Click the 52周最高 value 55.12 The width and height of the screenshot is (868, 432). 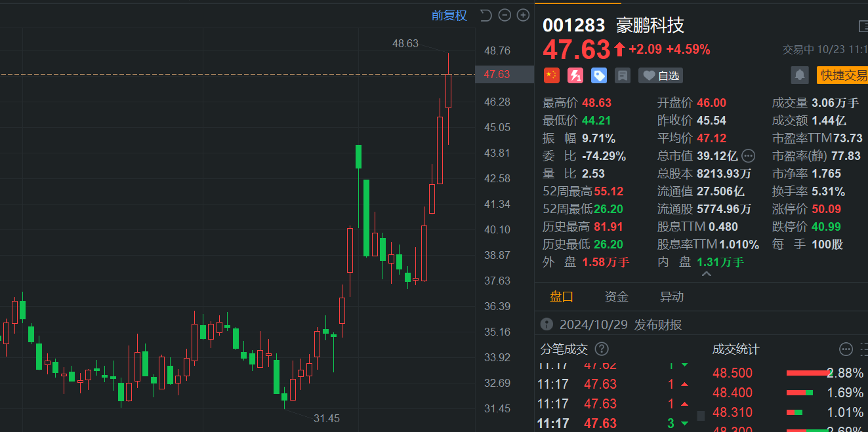coord(609,191)
